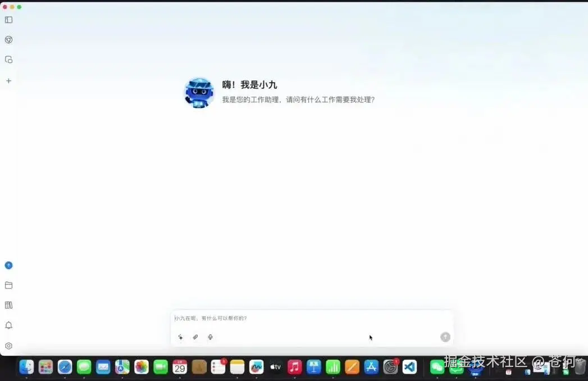Open ChatGPT from the Dock

[x=390, y=367]
